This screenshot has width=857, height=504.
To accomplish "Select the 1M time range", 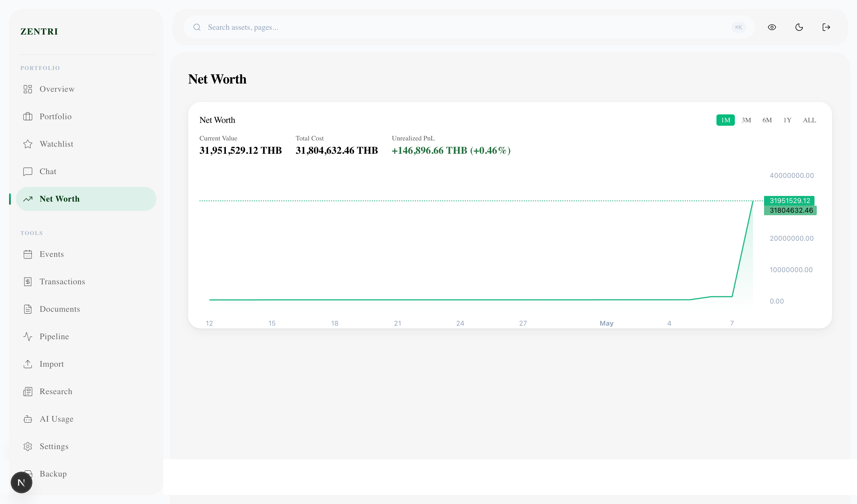I will pyautogui.click(x=726, y=120).
